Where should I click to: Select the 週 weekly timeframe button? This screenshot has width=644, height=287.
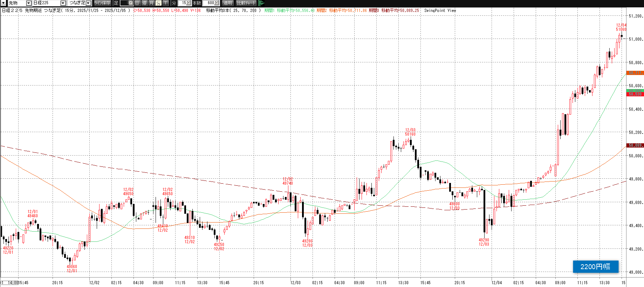144,3
